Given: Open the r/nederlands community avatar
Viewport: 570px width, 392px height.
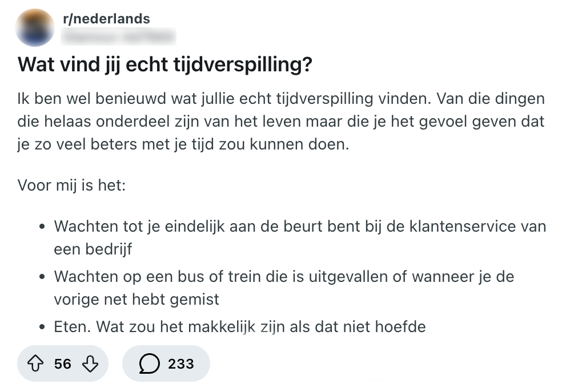Looking at the screenshot, I should click(36, 28).
